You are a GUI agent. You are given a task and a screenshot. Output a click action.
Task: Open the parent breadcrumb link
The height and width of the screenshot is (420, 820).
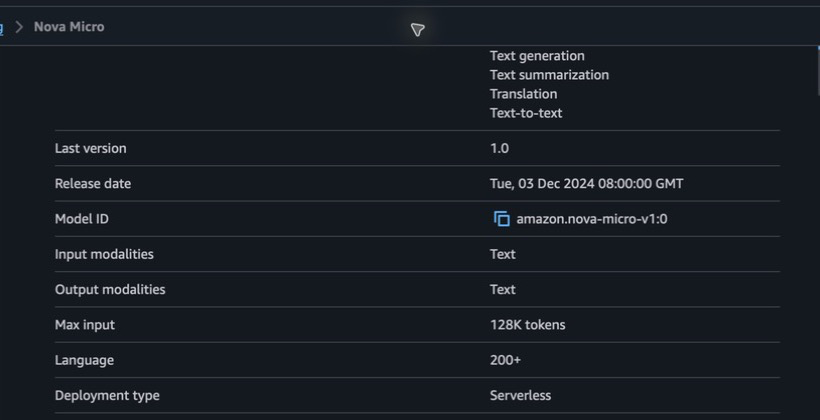pyautogui.click(x=2, y=27)
